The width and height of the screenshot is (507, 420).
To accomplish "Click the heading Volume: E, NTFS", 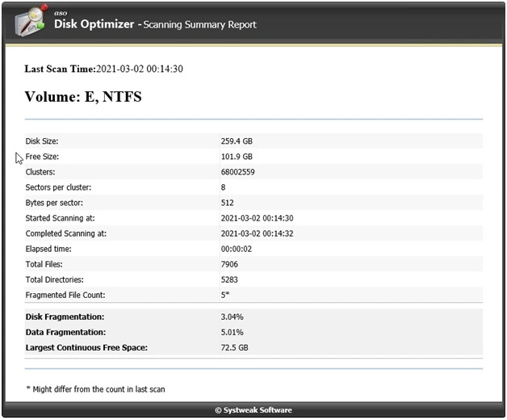I will [x=83, y=97].
